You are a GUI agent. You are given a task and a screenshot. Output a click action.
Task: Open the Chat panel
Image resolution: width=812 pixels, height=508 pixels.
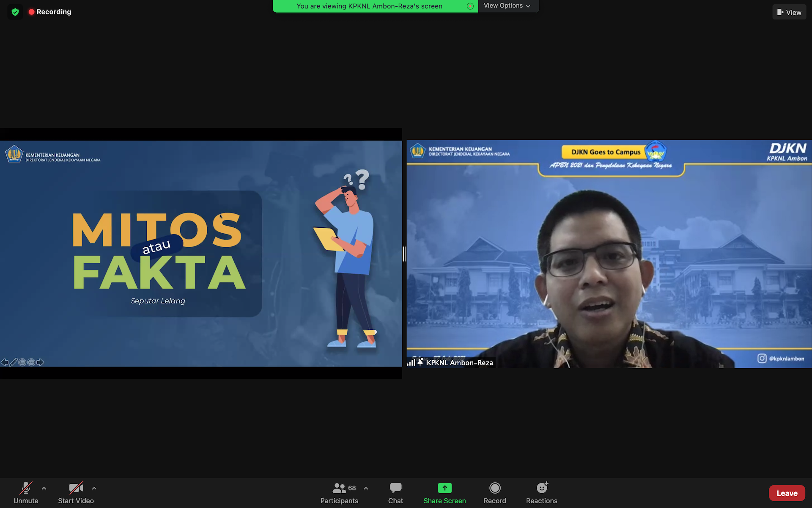coord(395,493)
